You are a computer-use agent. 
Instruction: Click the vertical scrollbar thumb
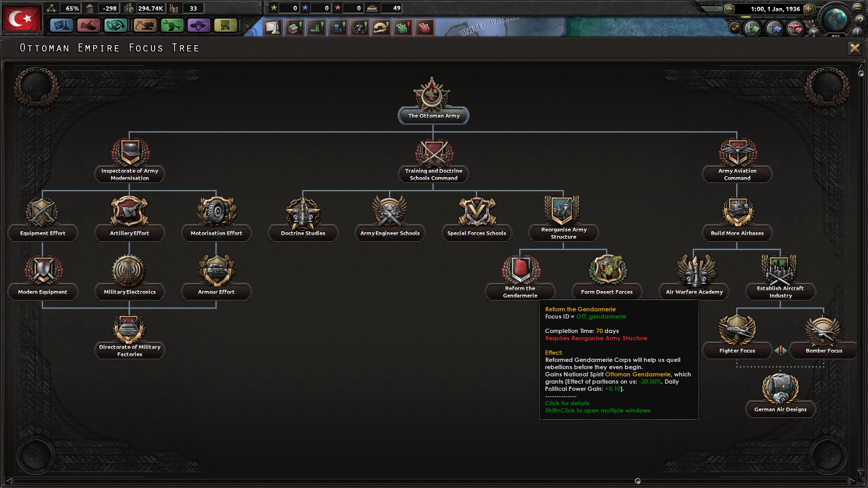tap(861, 73)
